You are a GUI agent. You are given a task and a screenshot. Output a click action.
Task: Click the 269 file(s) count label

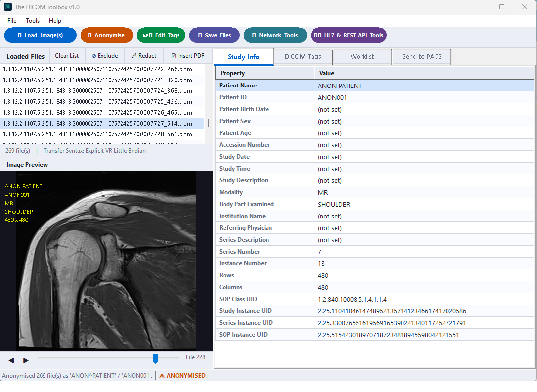point(17,151)
